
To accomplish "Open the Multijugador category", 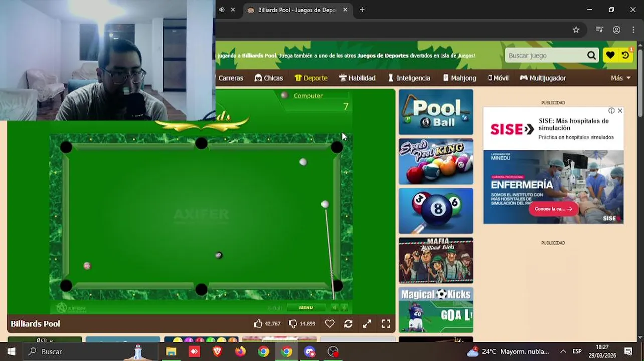I will (x=543, y=78).
